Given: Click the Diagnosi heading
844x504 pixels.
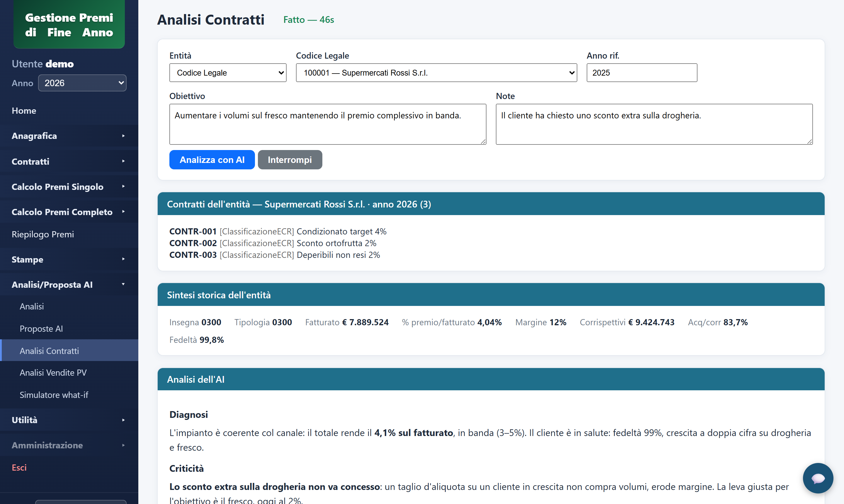Looking at the screenshot, I should 188,414.
